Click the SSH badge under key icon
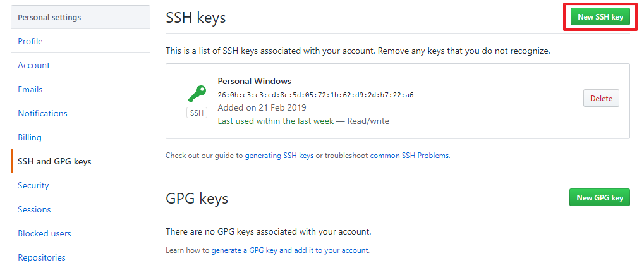The height and width of the screenshot is (270, 644). (x=197, y=113)
